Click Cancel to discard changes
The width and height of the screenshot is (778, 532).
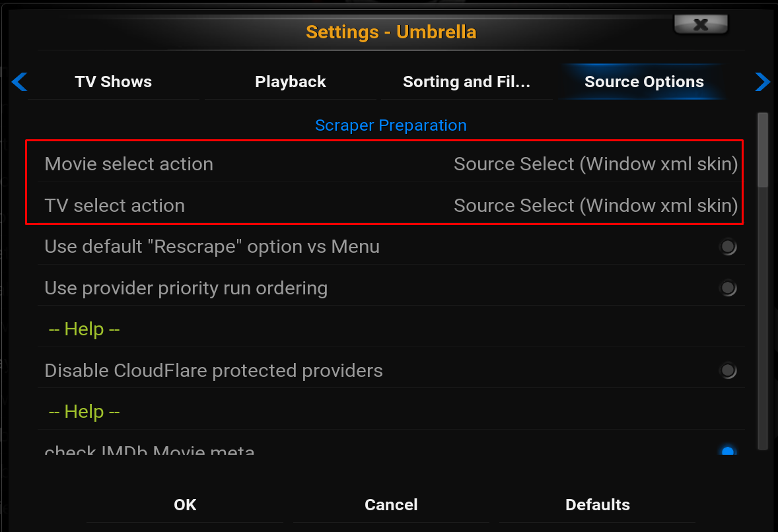pyautogui.click(x=391, y=505)
